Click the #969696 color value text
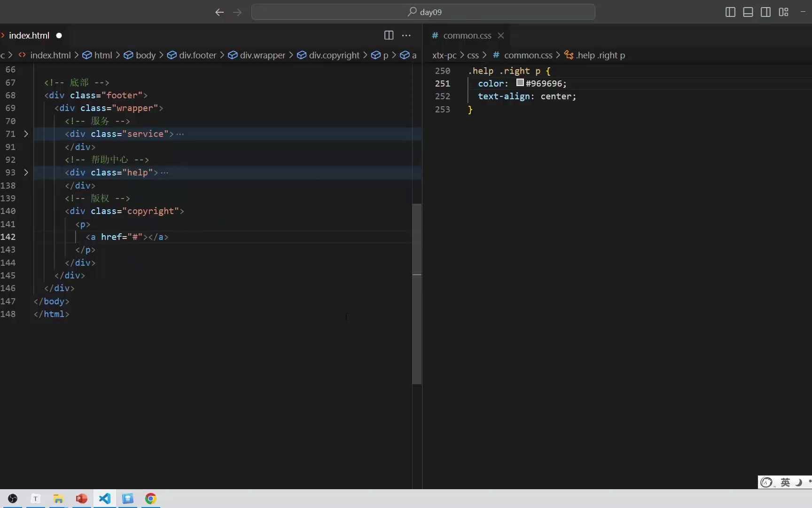Image resolution: width=812 pixels, height=508 pixels. click(544, 84)
